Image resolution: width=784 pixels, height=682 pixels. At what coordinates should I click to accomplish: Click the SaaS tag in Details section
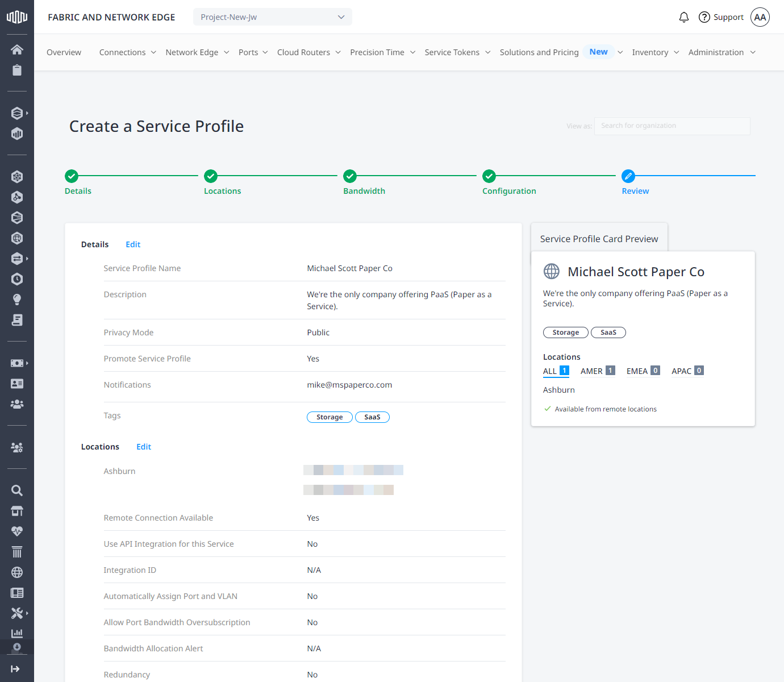click(x=372, y=417)
